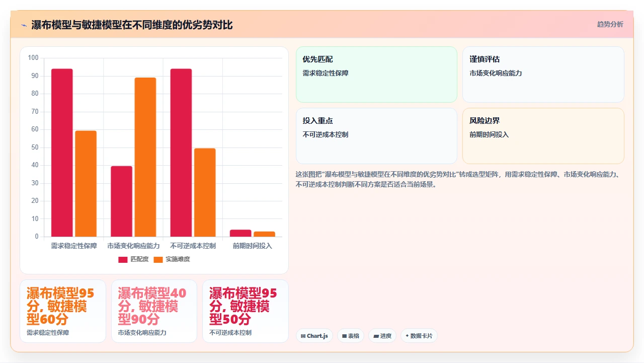Click the Chart.js tag icon
This screenshot has width=644, height=363.
(303, 336)
